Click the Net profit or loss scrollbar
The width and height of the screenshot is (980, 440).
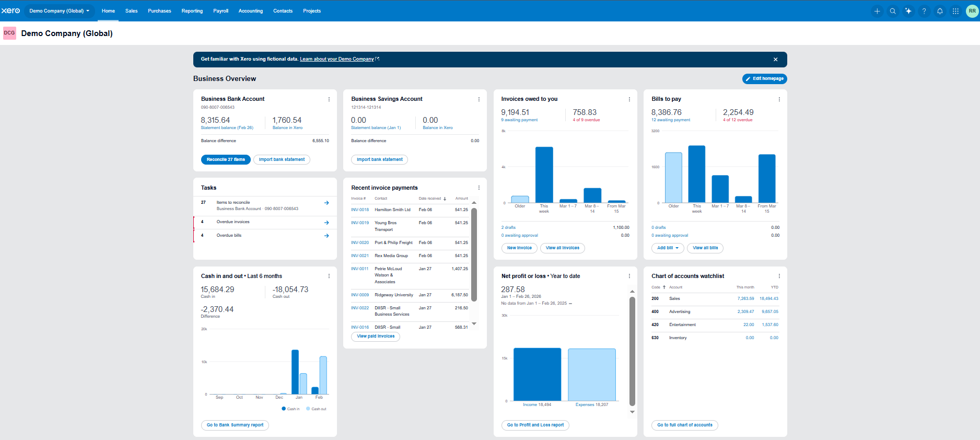click(632, 352)
